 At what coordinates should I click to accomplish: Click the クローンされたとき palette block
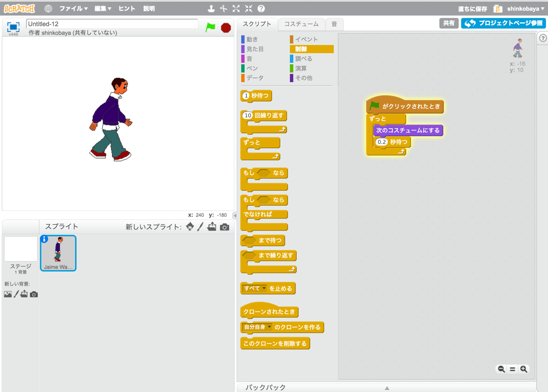[269, 311]
